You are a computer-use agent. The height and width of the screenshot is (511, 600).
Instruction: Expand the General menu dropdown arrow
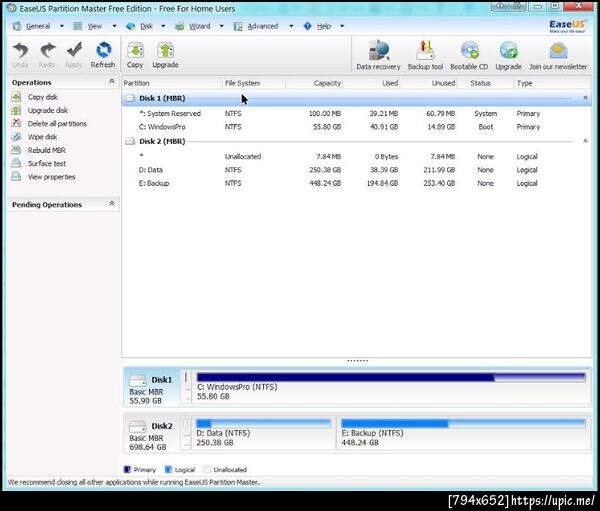(x=62, y=26)
